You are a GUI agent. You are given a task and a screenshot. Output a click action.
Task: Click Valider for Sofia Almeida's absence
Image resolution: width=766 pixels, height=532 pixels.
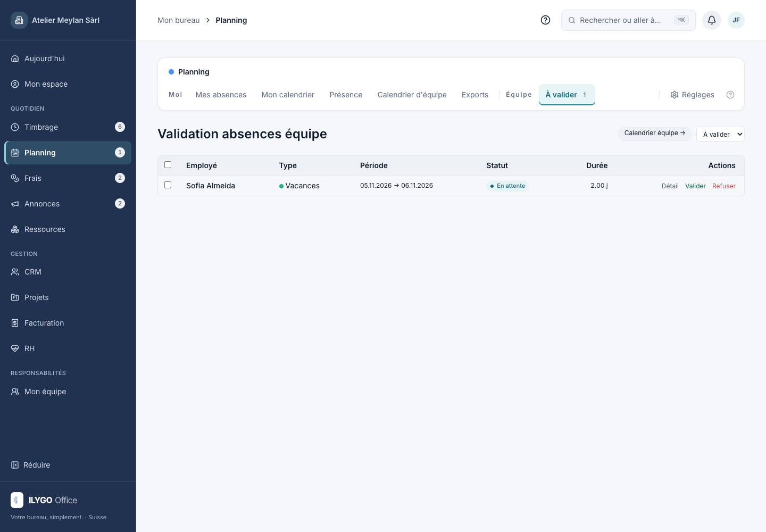[695, 186]
